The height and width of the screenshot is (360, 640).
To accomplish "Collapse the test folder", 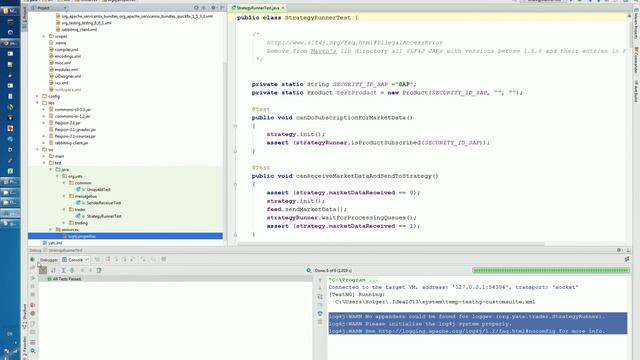I will [44, 163].
